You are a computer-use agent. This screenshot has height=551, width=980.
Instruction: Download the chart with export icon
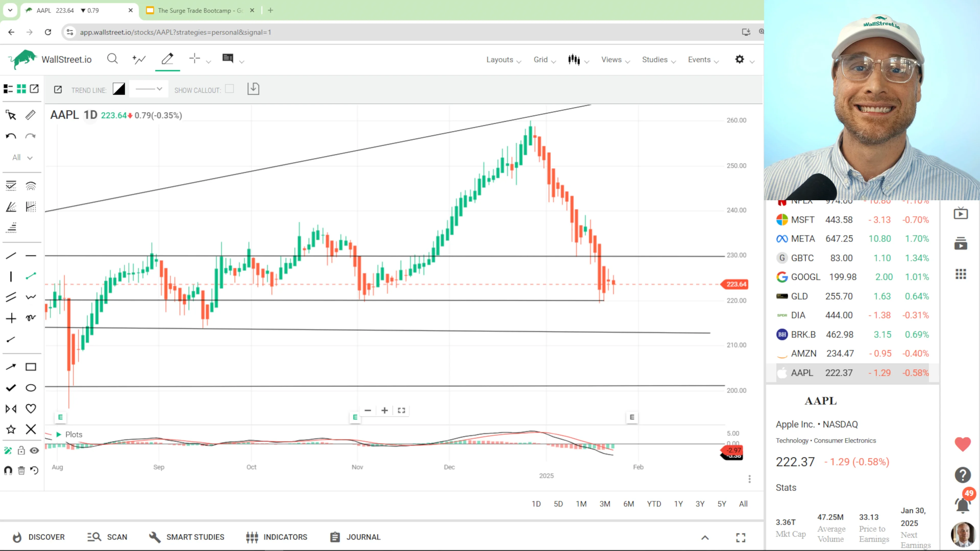pos(253,89)
